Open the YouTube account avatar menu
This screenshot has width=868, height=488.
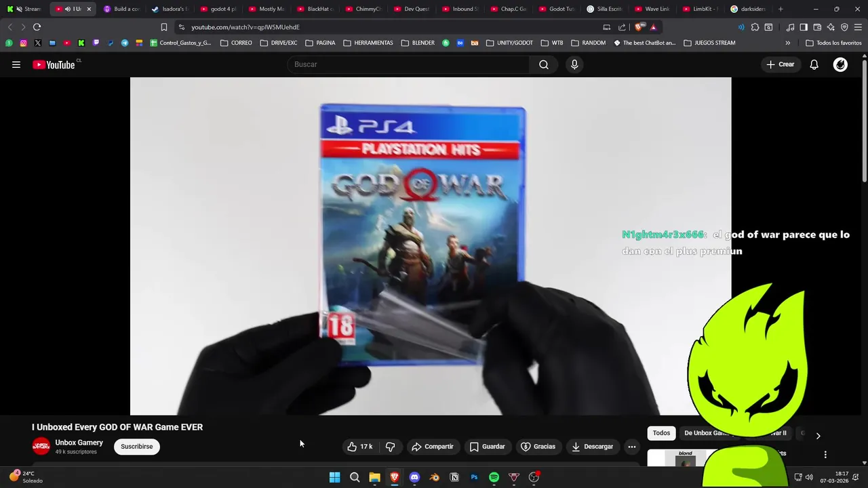(840, 64)
